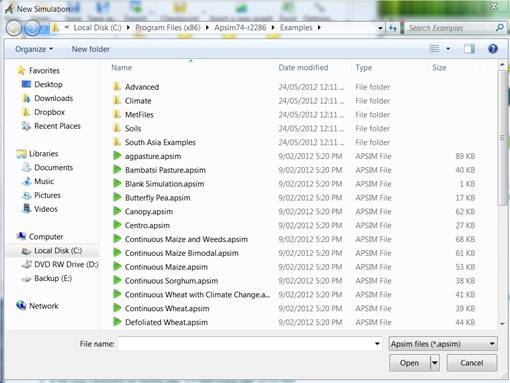Click the search magnifier icon
The image size is (510, 383).
pos(499,28)
